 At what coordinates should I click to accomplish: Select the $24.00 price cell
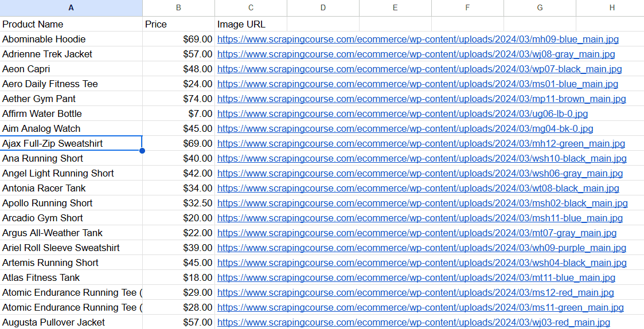pos(179,84)
